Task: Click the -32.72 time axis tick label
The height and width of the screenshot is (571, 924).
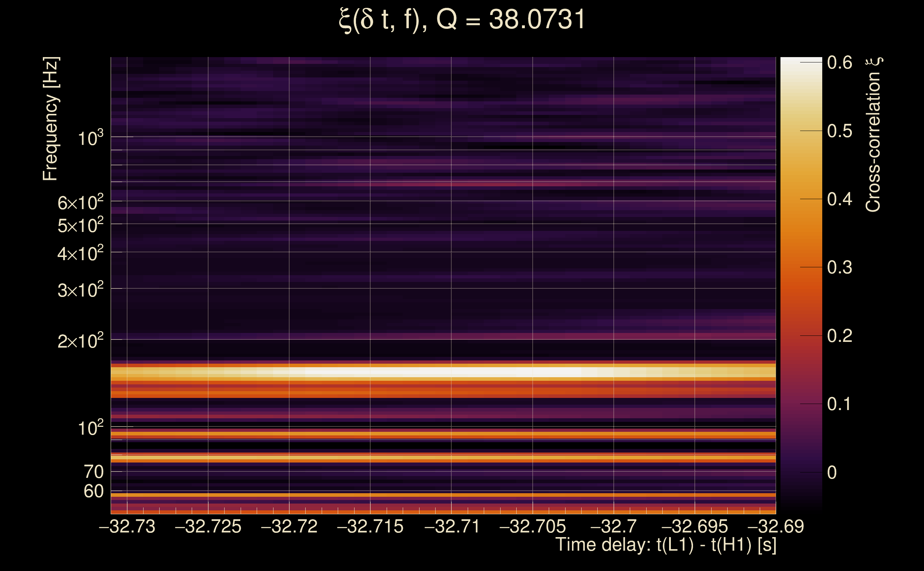Action: [x=289, y=526]
